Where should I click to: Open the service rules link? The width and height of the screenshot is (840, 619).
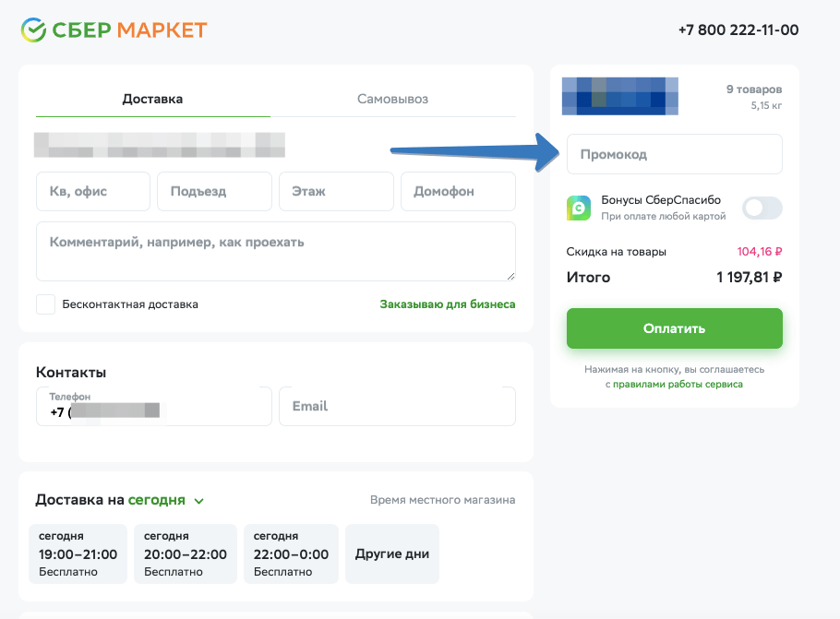[x=678, y=384]
